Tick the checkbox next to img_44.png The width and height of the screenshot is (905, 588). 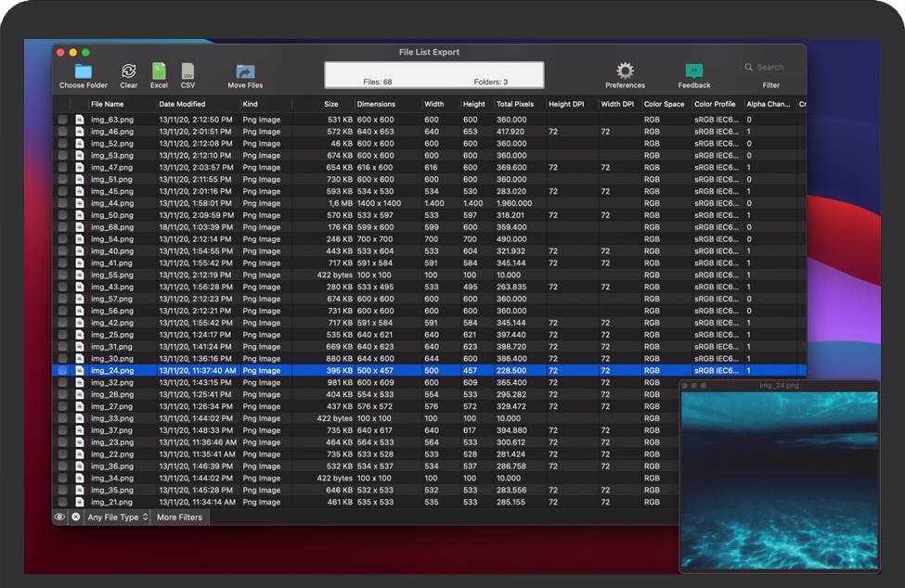pos(62,203)
